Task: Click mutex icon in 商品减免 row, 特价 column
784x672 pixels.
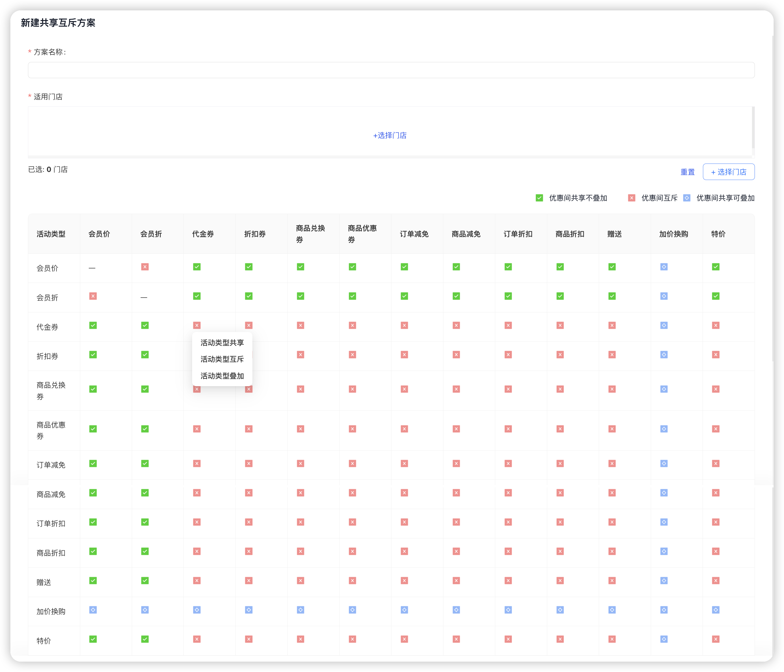Action: 716,493
